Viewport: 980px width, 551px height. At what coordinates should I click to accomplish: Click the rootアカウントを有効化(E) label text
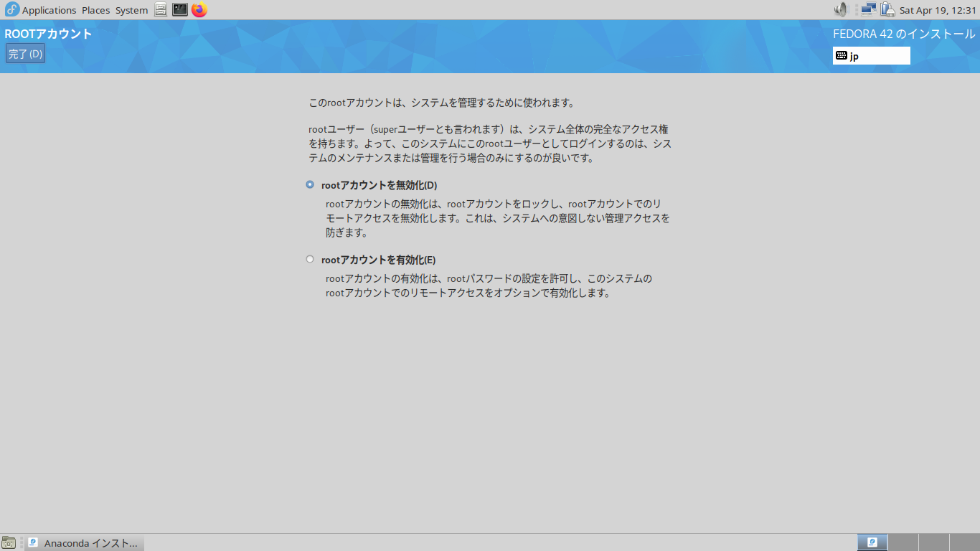378,260
